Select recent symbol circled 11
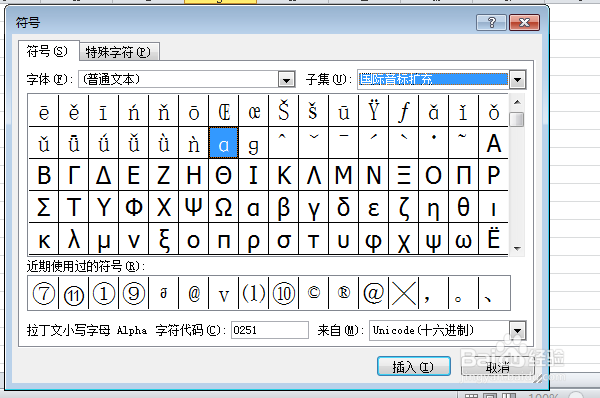This screenshot has height=398, width=600. [x=73, y=293]
